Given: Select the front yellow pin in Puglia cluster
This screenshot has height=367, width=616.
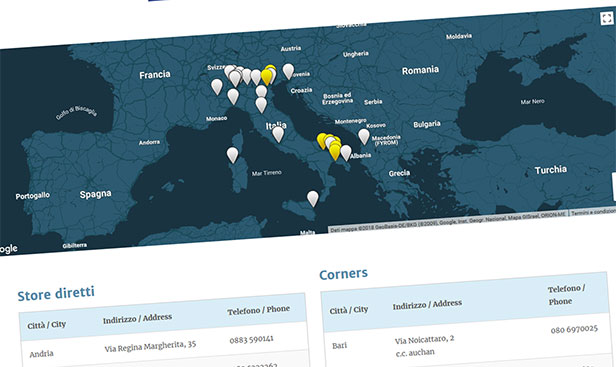Looking at the screenshot, I should coord(335,152).
